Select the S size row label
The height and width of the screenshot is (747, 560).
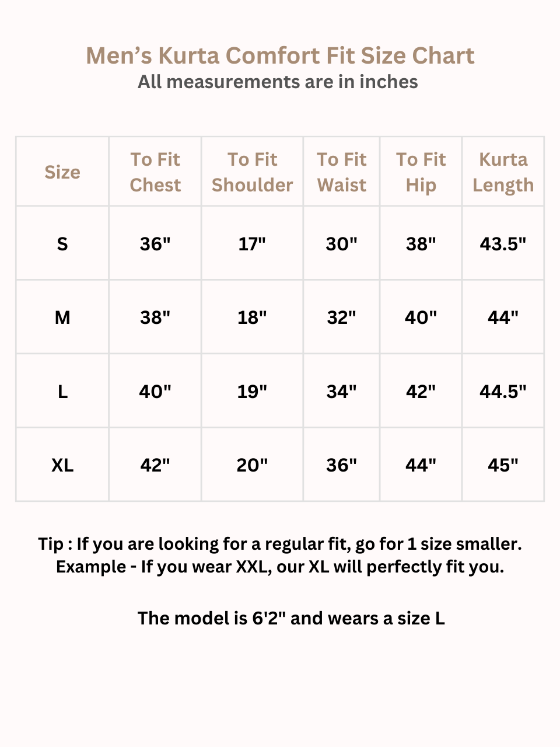[62, 244]
